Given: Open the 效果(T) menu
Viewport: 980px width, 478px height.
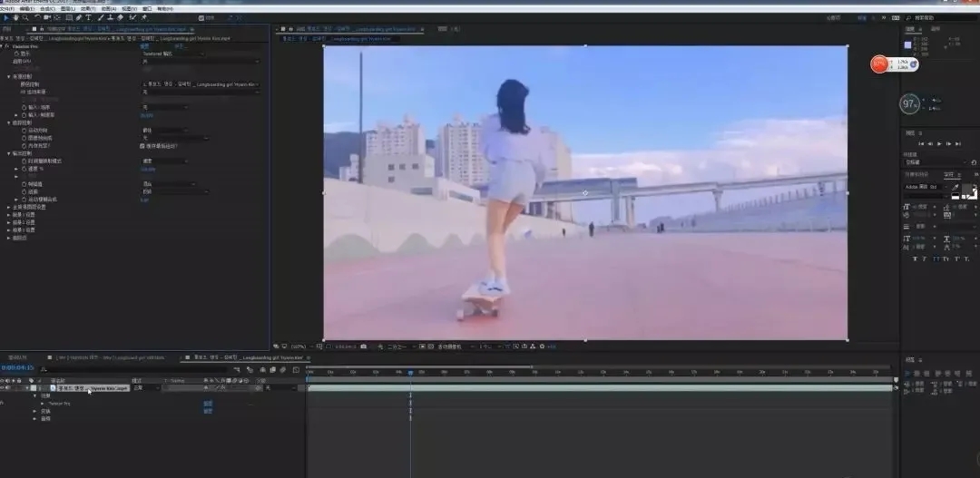Looking at the screenshot, I should coord(88,9).
